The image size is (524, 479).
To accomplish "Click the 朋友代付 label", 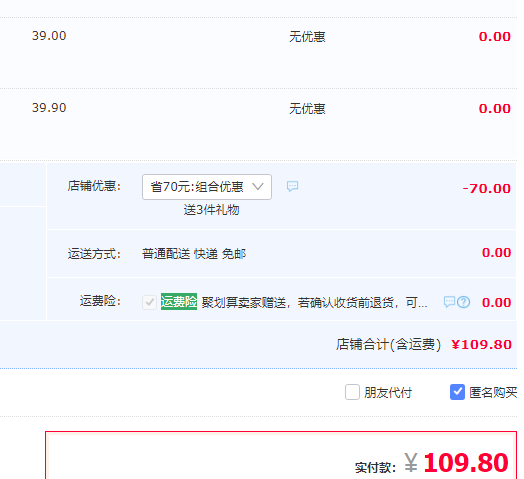I will coord(388,392).
